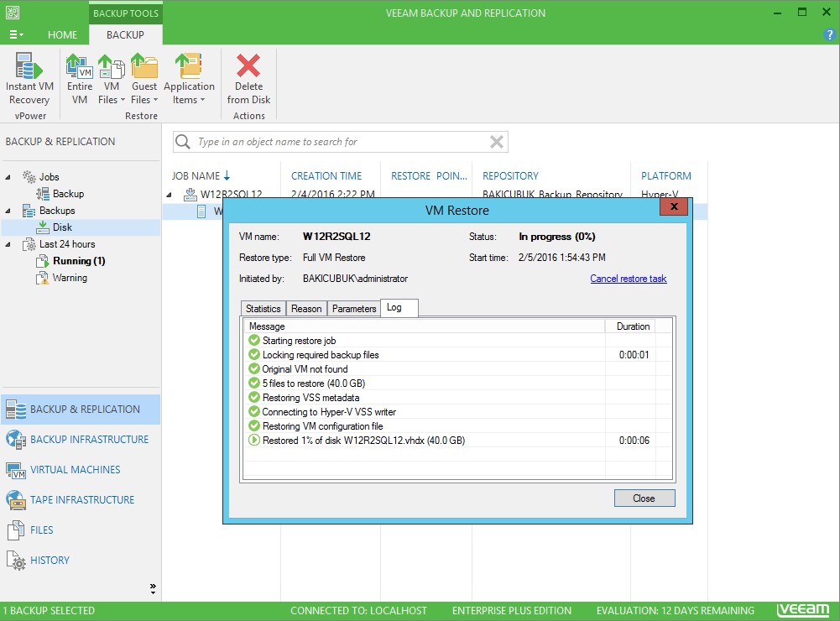Switch to the BACKUP ribbon tab
This screenshot has height=621, width=840.
(125, 35)
